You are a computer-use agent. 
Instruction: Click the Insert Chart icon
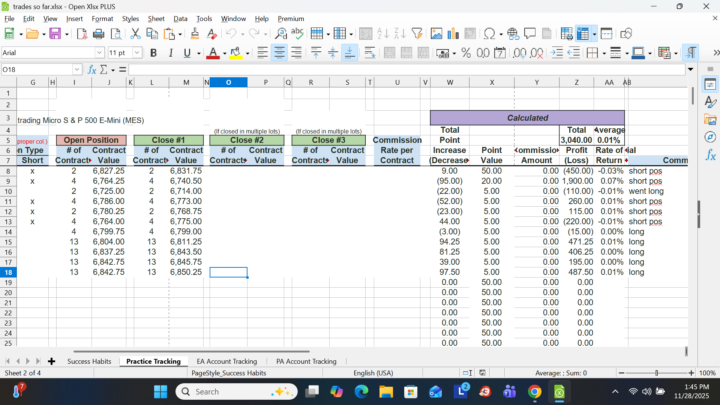tap(453, 34)
